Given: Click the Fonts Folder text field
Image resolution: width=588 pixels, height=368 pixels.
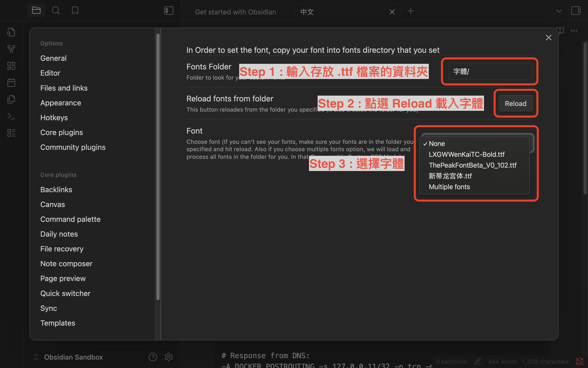Looking at the screenshot, I should point(490,71).
